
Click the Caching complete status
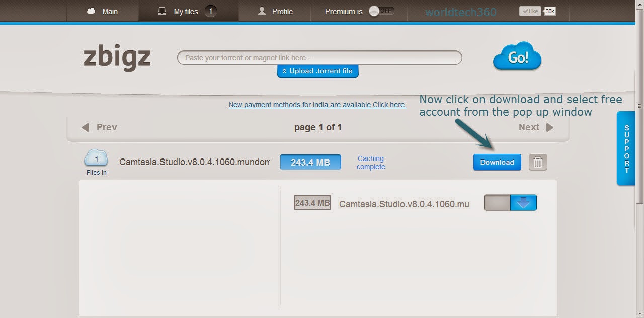point(371,163)
